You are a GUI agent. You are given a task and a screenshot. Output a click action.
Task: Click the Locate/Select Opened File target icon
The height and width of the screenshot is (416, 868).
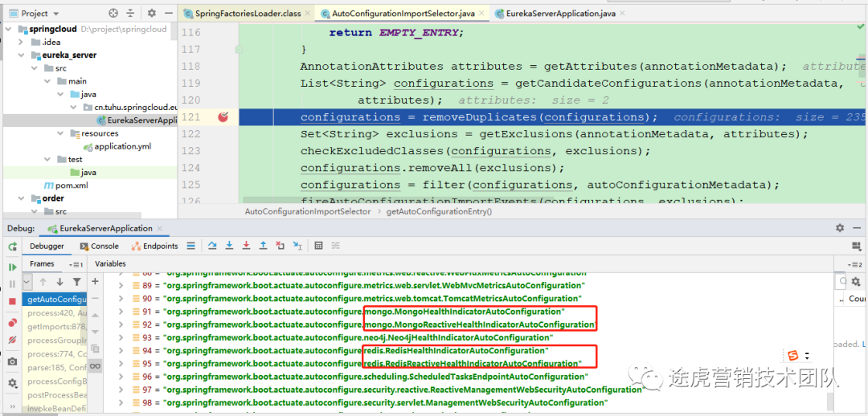pyautogui.click(x=113, y=13)
